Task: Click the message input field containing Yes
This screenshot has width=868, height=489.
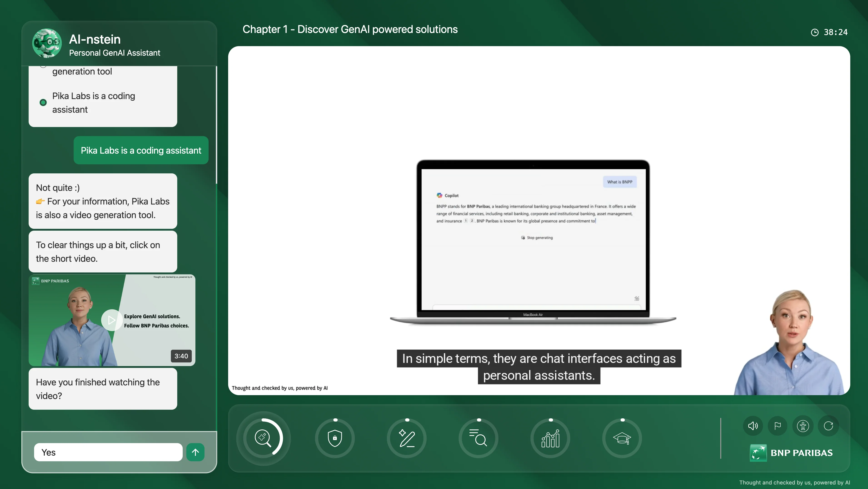Action: (x=108, y=452)
